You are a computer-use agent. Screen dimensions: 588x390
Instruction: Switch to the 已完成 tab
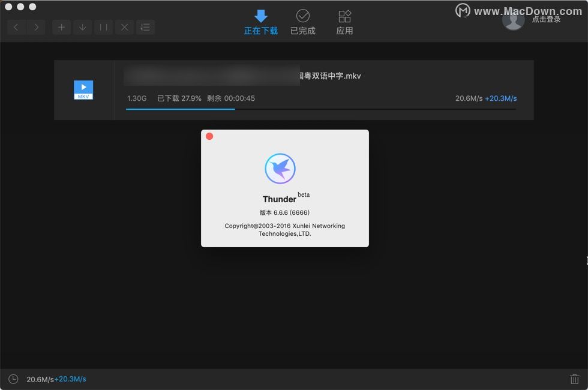[x=303, y=23]
